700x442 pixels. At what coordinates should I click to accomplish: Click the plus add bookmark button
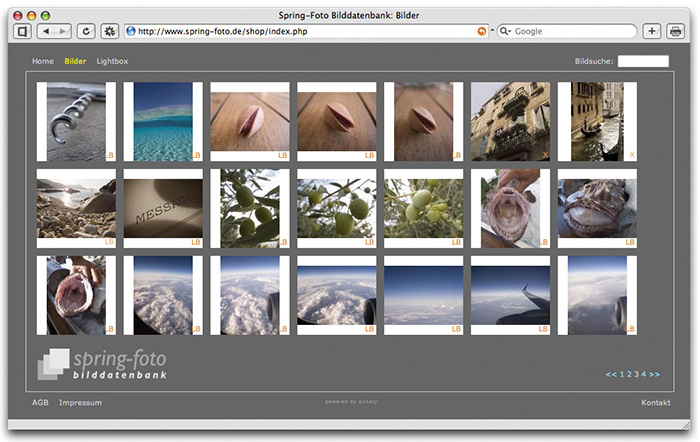point(653,31)
